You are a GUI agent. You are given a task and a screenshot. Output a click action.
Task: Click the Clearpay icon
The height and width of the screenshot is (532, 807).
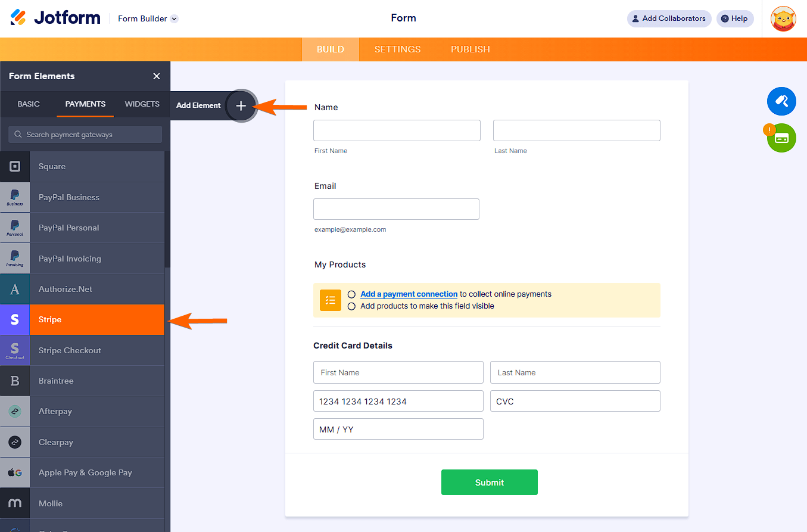(15, 442)
